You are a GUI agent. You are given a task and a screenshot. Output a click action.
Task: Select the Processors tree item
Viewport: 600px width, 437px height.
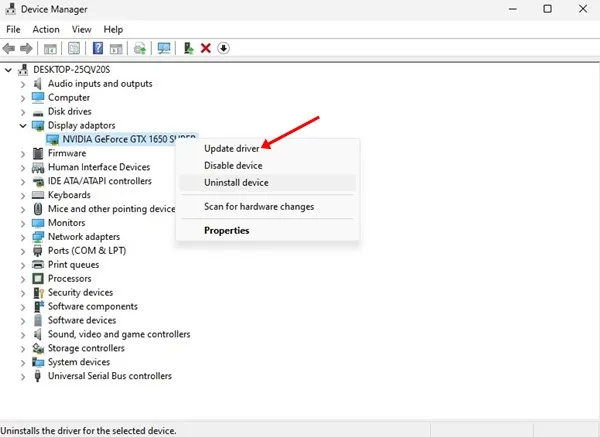pyautogui.click(x=70, y=279)
